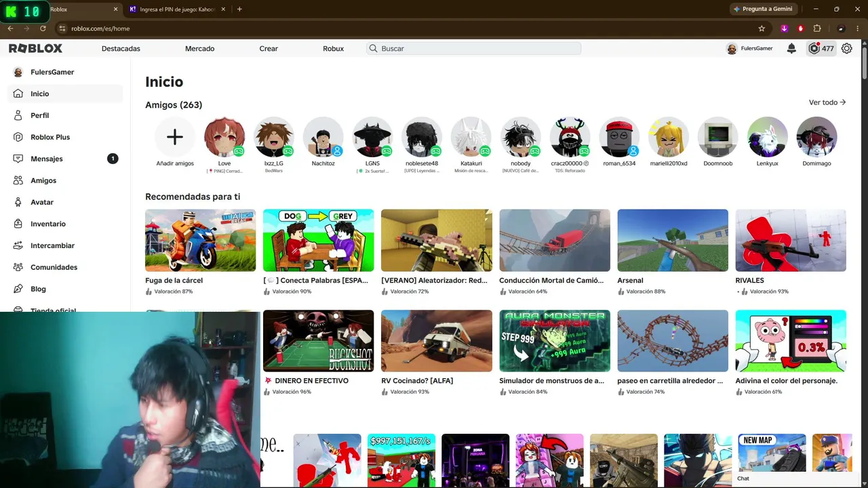The image size is (868, 488).
Task: Open the RV Cocinado? [ALFA] thumbnail
Action: 437,341
